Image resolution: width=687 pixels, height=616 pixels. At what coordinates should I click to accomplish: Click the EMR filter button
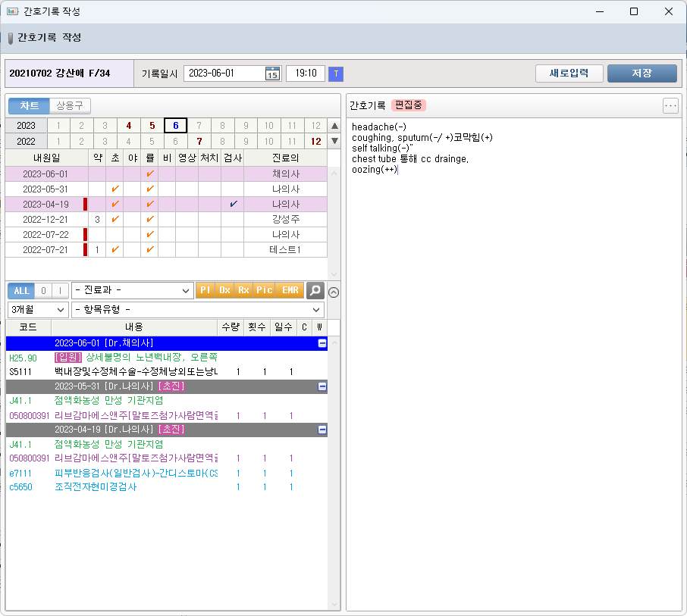tap(290, 291)
